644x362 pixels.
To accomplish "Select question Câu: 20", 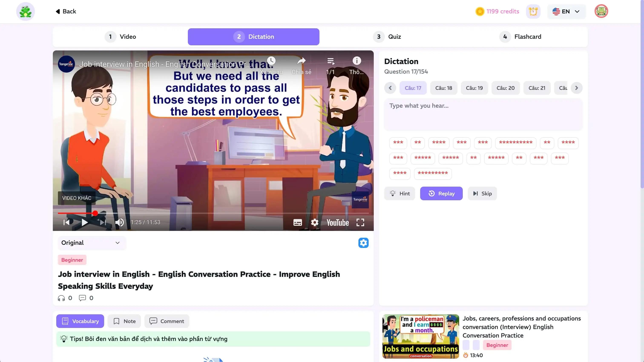I will pos(506,88).
